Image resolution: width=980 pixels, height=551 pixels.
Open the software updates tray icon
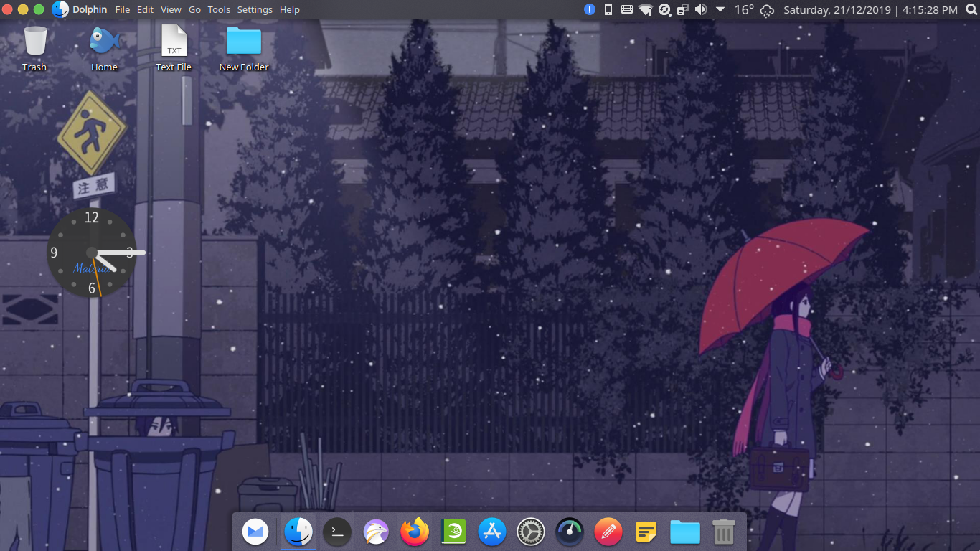point(664,9)
